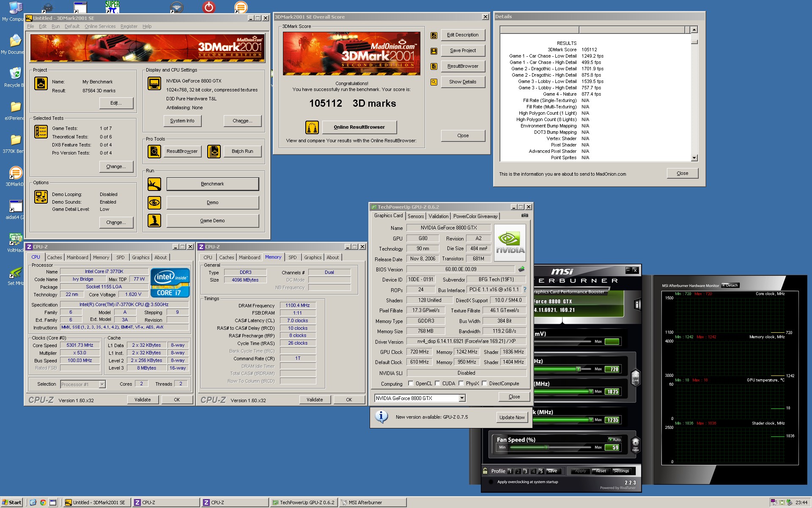The image size is (812, 508).
Task: Toggle the PhysX checkbox in GPU-Z
Action: click(461, 384)
